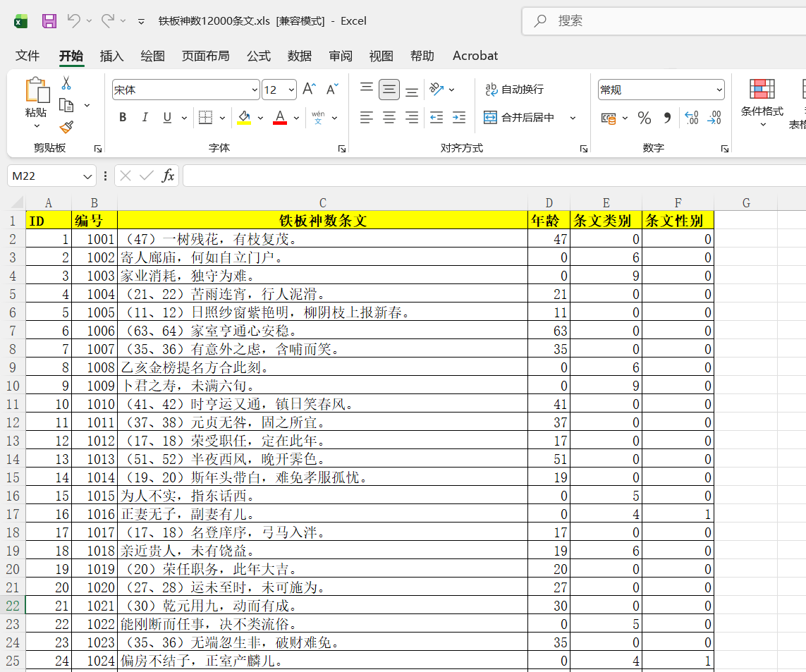806x672 pixels.
Task: Select the Format Painter brush icon
Action: pyautogui.click(x=66, y=127)
